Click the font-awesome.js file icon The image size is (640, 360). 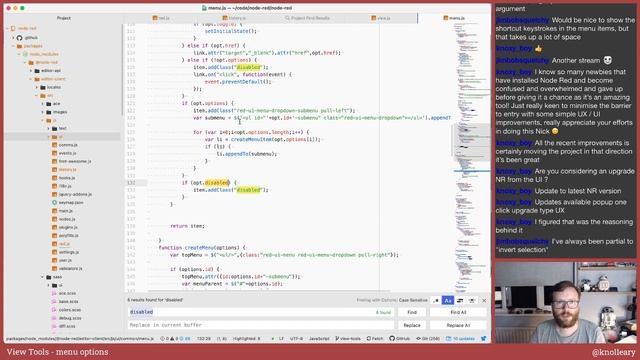tap(54, 161)
